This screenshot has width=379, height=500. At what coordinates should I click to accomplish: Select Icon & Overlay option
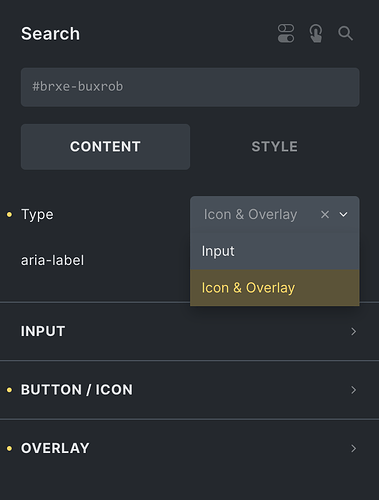(x=275, y=288)
